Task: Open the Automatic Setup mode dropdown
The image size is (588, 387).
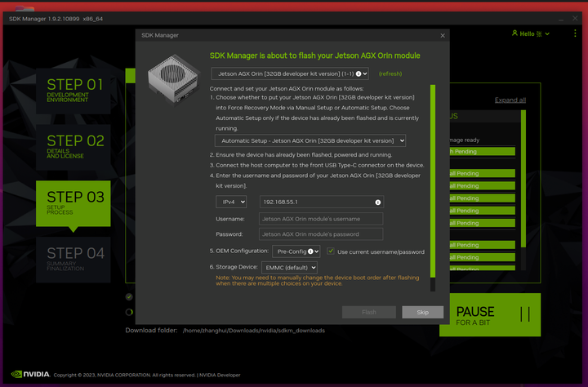Action: (310, 140)
